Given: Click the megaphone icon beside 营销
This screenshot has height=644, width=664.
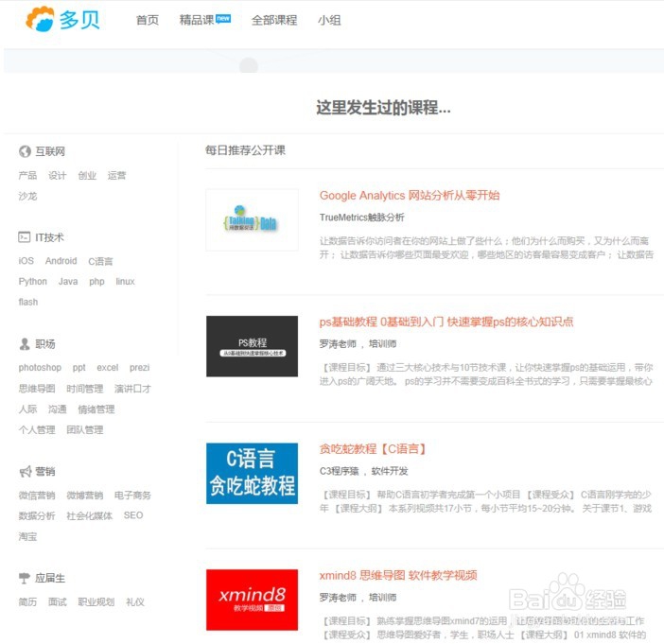Looking at the screenshot, I should coord(26,471).
